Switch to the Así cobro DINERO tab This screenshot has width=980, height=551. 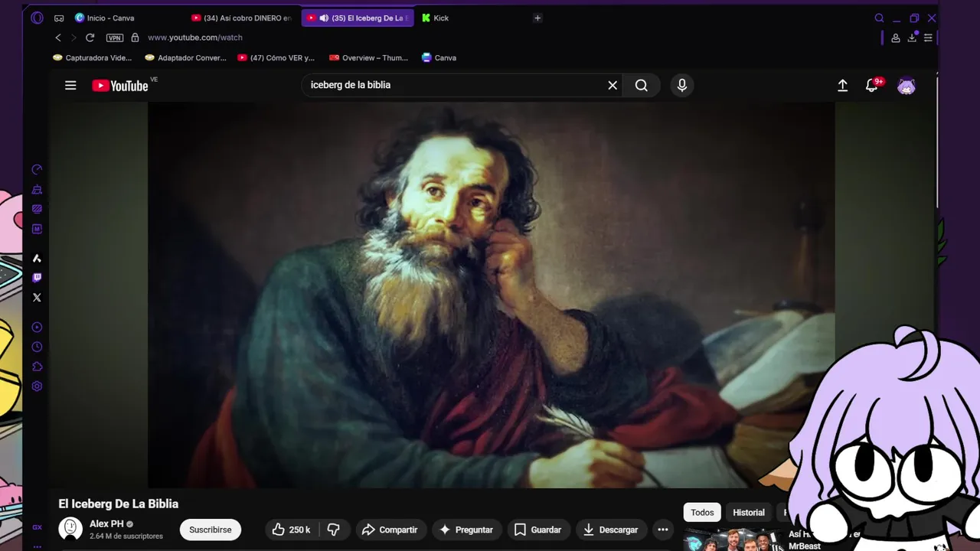point(242,18)
